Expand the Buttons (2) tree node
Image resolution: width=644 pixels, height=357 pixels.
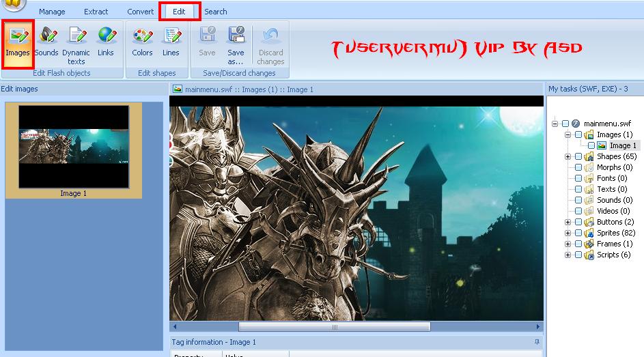(x=568, y=222)
